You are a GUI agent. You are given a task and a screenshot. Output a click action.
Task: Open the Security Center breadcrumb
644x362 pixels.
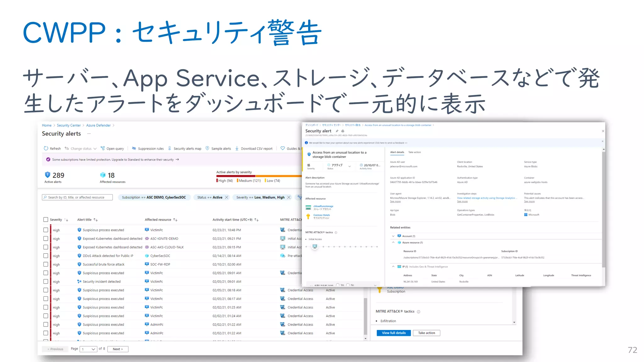pyautogui.click(x=69, y=125)
